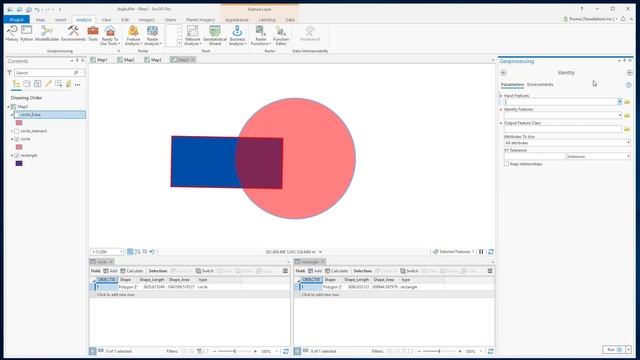
Task: Click the Output Feature Class field
Action: tap(563, 129)
